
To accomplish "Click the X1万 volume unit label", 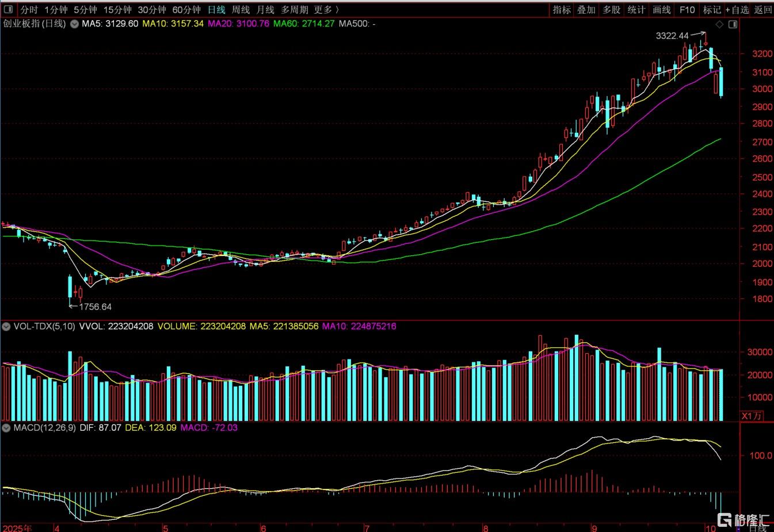I will tap(752, 416).
